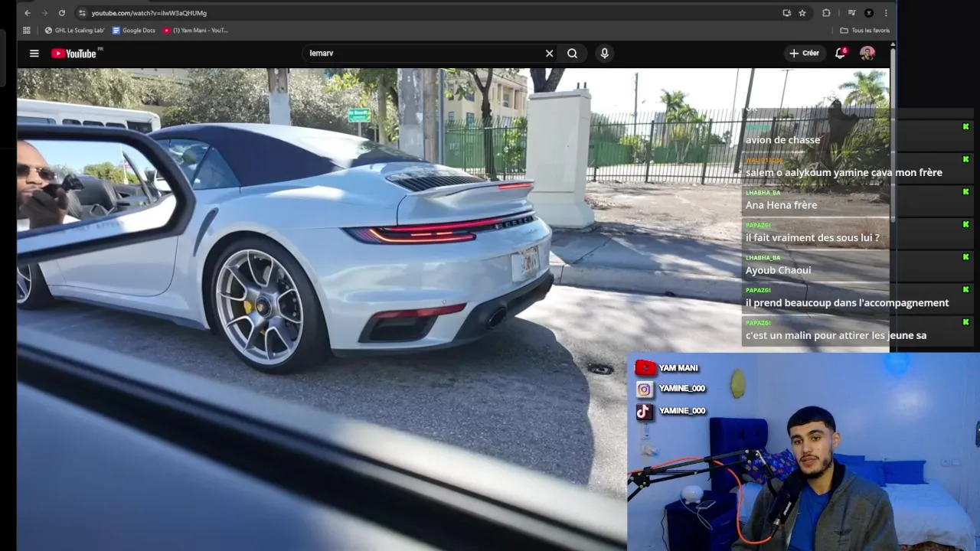This screenshot has height=551, width=980.
Task: Click the Instagram icon next to YAMINE_000
Action: (645, 390)
